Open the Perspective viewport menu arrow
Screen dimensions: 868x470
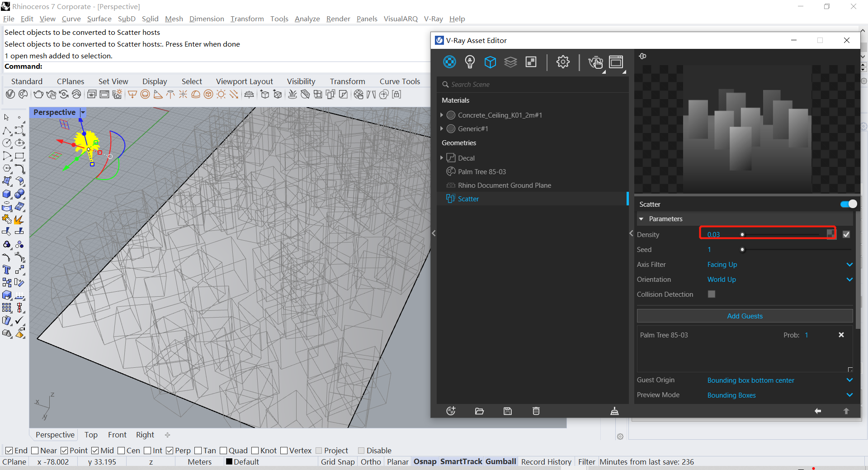click(x=83, y=112)
